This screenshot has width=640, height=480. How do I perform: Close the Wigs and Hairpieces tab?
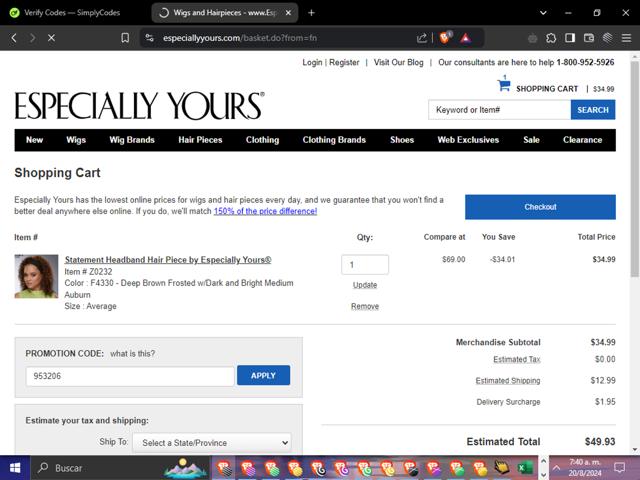coord(288,13)
